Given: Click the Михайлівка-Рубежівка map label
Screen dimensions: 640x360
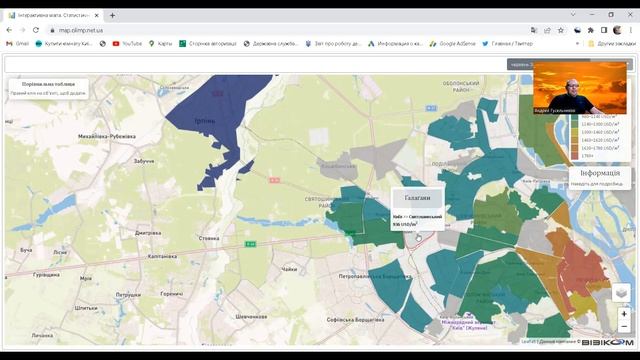Looking at the screenshot, I should 107,136.
